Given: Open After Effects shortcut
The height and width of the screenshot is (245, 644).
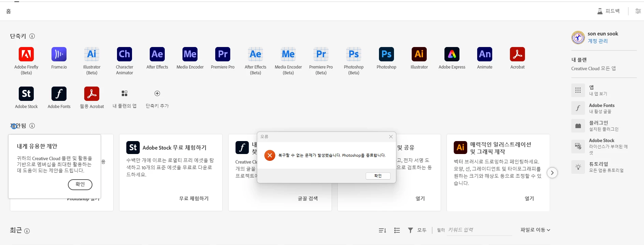Looking at the screenshot, I should click(157, 54).
